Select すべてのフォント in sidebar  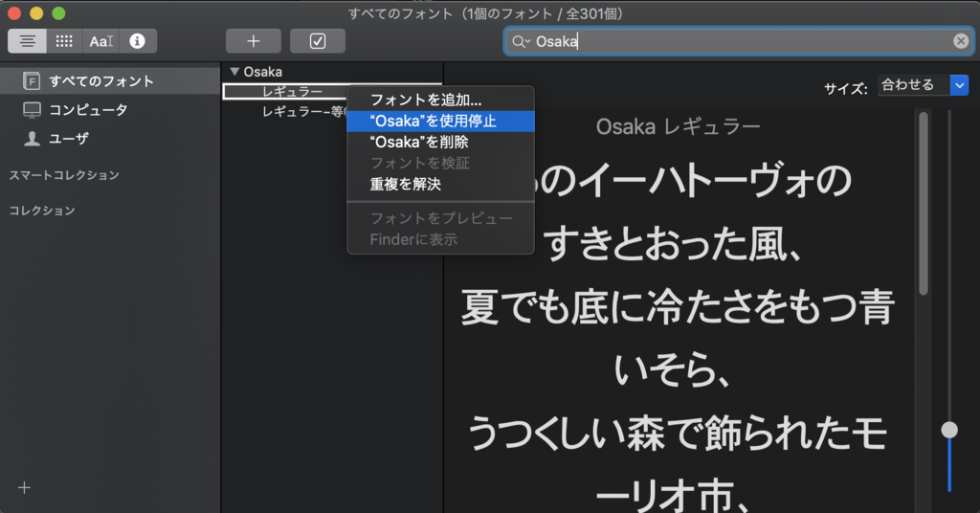click(x=110, y=81)
